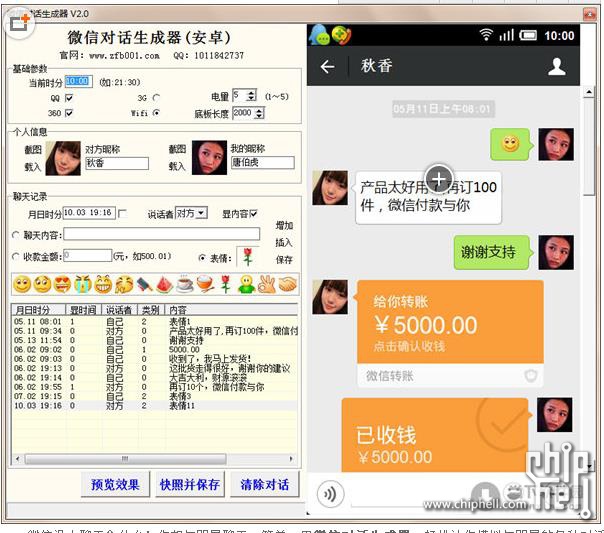Image resolution: width=604 pixels, height=533 pixels.
Task: Click the screenshot tool icon at top-left
Action: pos(18,23)
